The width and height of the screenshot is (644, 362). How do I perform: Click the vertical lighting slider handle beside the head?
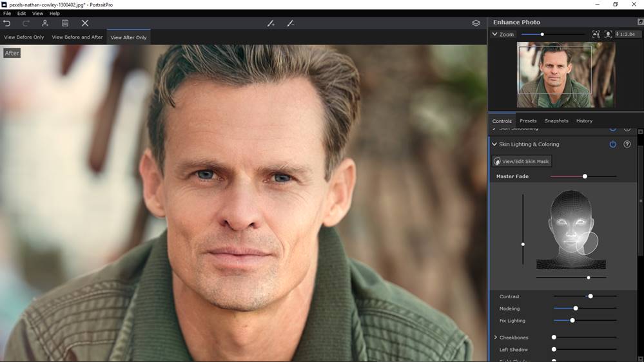click(523, 244)
